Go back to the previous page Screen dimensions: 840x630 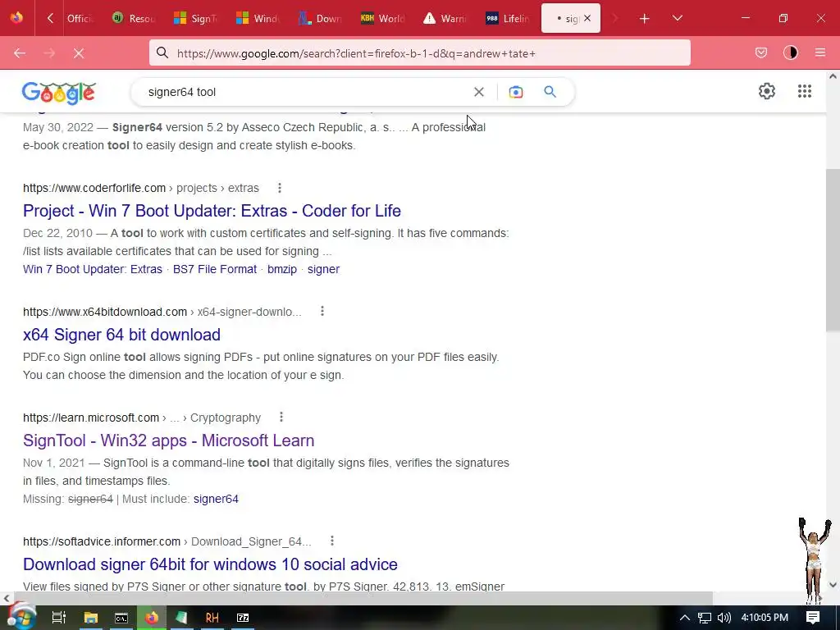(20, 53)
